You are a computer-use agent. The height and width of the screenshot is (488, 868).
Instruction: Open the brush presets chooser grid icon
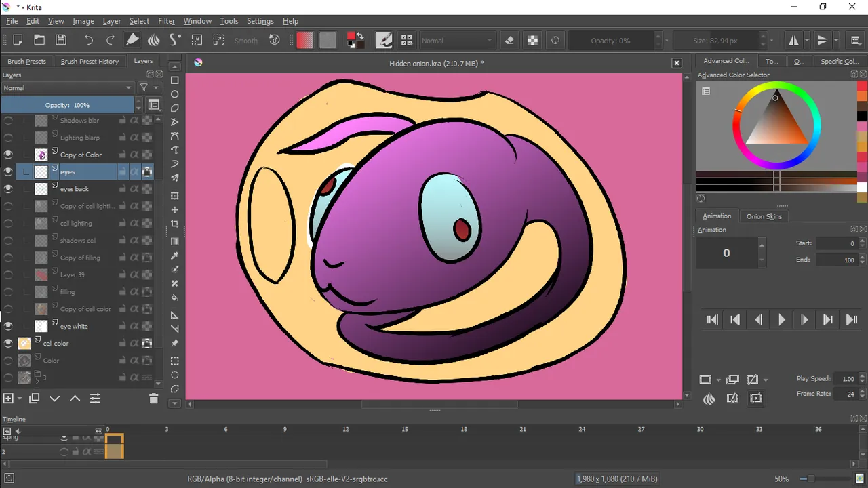point(406,40)
